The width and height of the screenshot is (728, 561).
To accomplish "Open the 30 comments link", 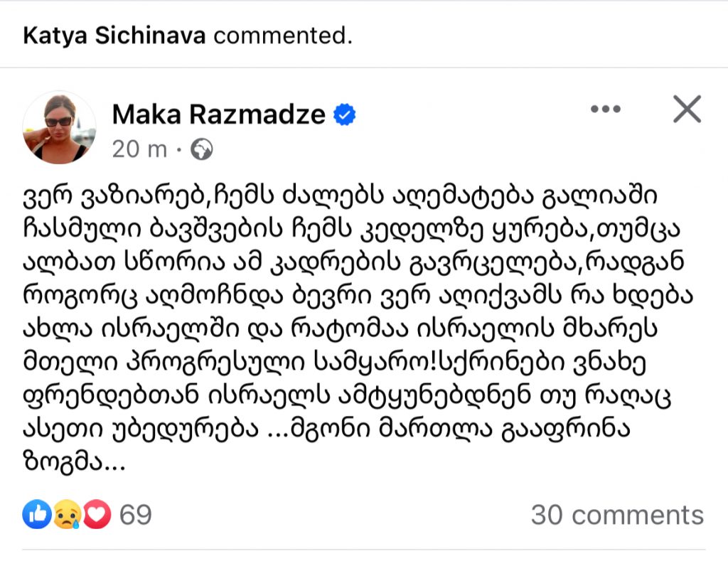I will click(x=616, y=515).
